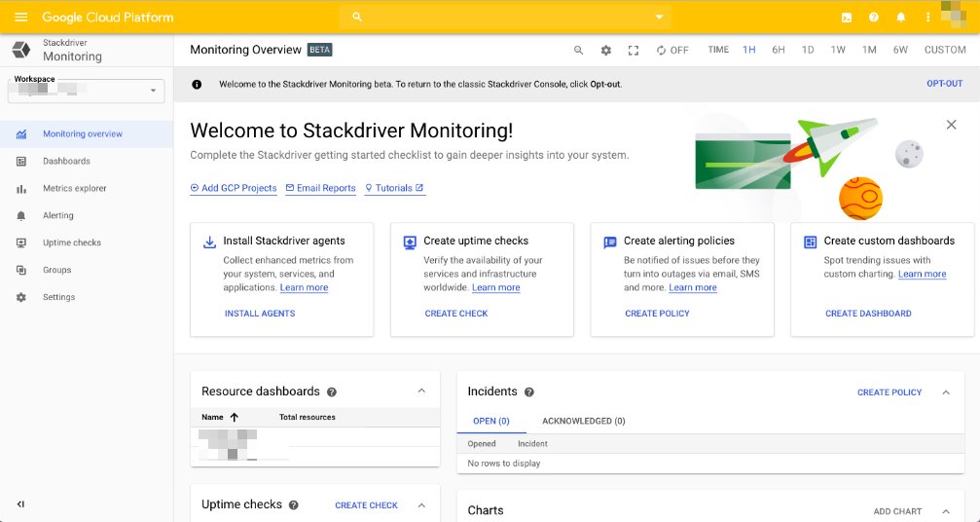
Task: Click CREATE CHECK in uptime checks card
Action: 456,314
